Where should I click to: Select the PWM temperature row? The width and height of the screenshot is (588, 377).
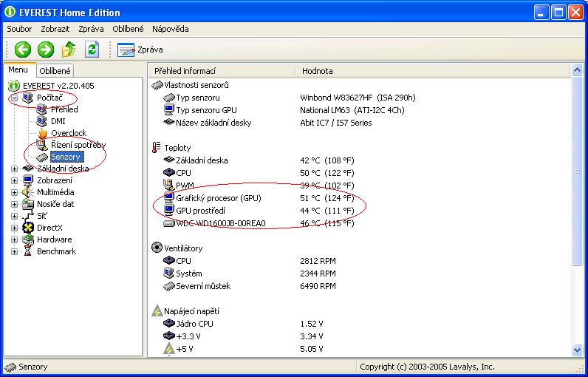[259, 186]
